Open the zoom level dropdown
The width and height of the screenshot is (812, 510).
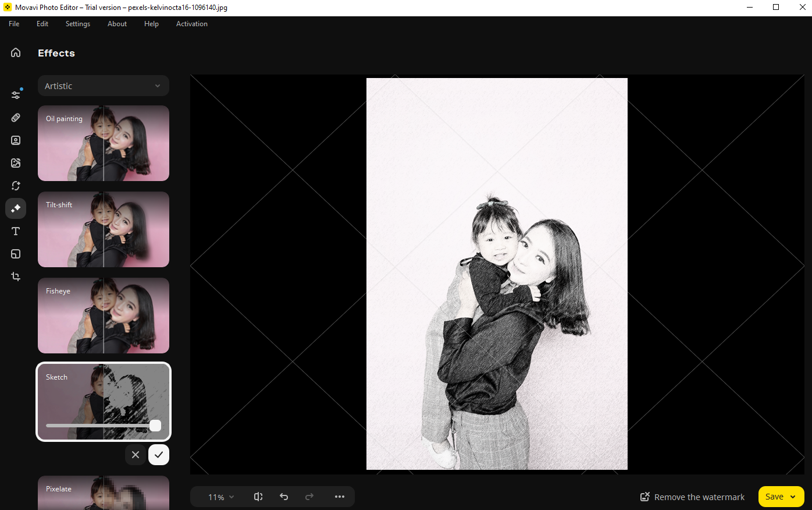219,497
